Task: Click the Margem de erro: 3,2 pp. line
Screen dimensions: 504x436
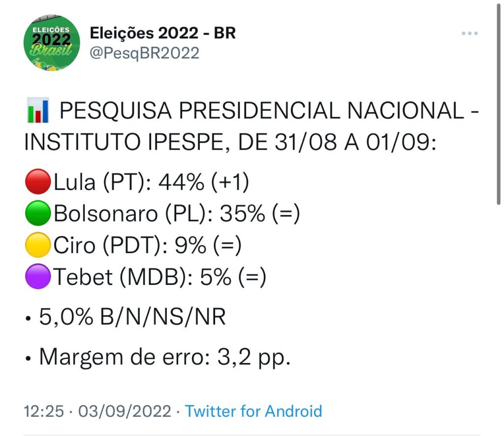Action: [x=164, y=357]
